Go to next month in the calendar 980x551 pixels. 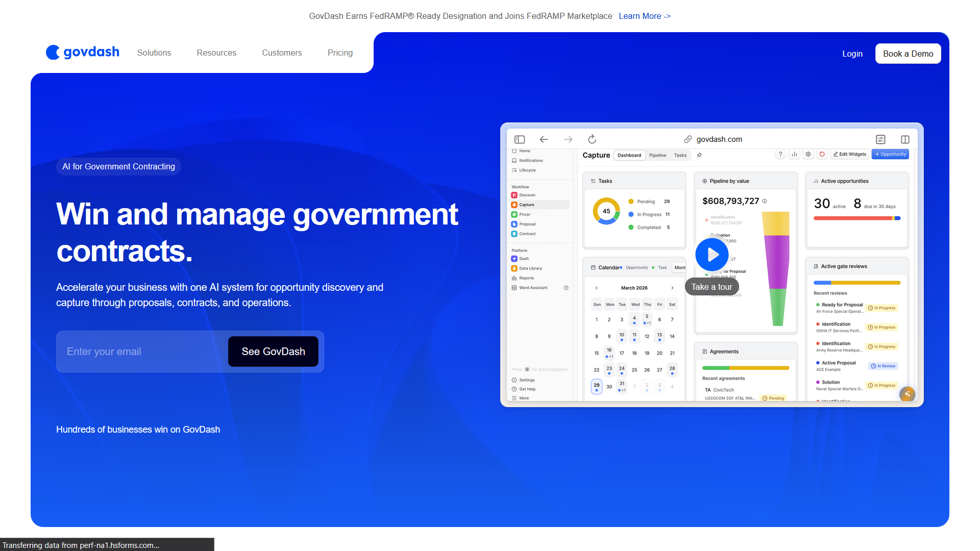click(672, 288)
